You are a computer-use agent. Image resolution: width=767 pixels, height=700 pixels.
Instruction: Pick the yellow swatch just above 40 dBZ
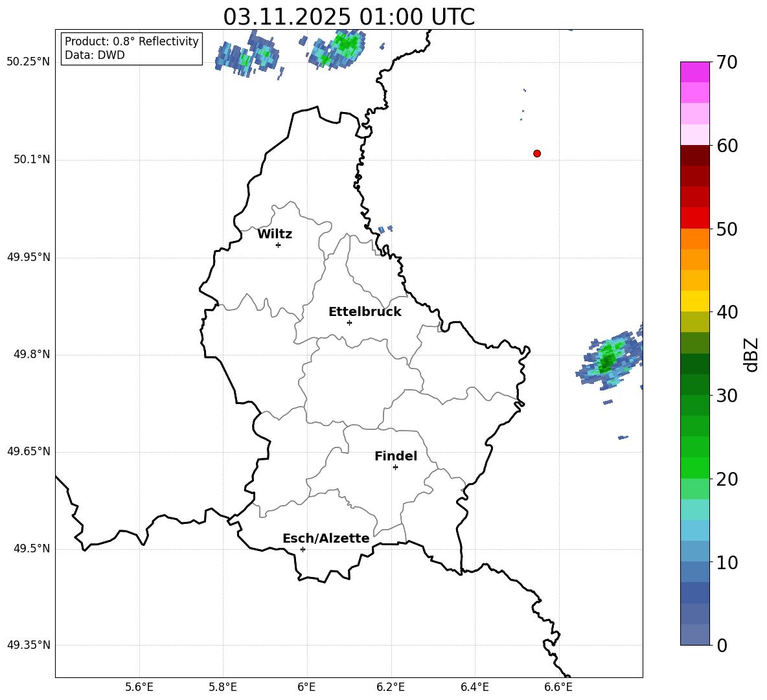tap(694, 301)
